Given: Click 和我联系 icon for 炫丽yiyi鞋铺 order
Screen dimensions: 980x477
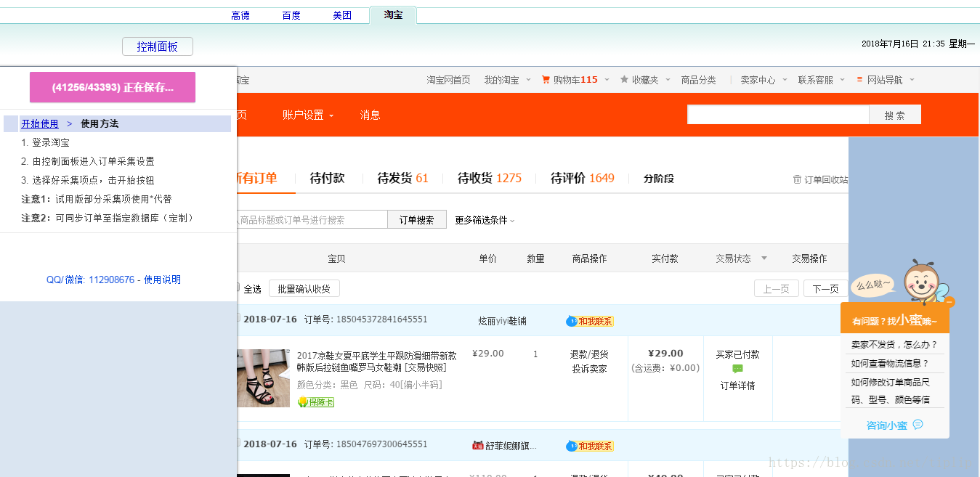Looking at the screenshot, I should 590,321.
